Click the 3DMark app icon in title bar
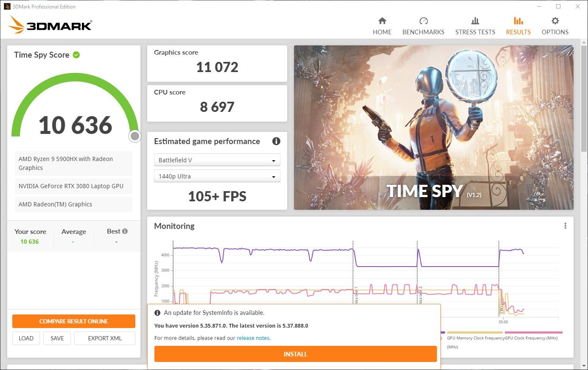This screenshot has height=370, width=588. point(7,6)
